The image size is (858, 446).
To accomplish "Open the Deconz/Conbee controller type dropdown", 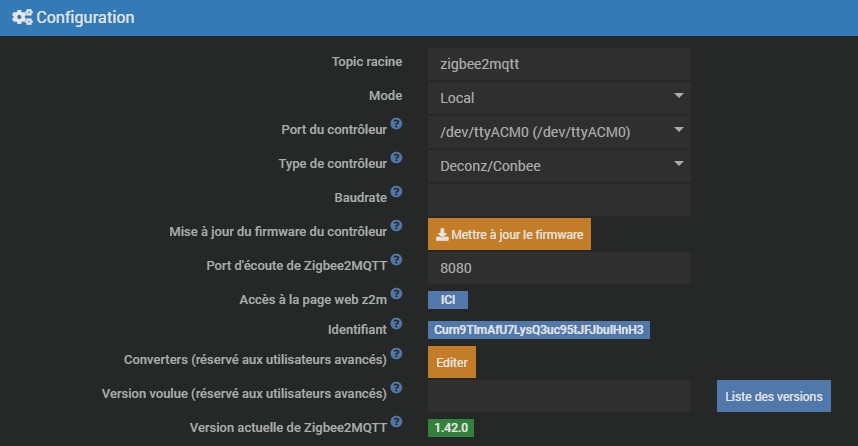I will [x=559, y=165].
